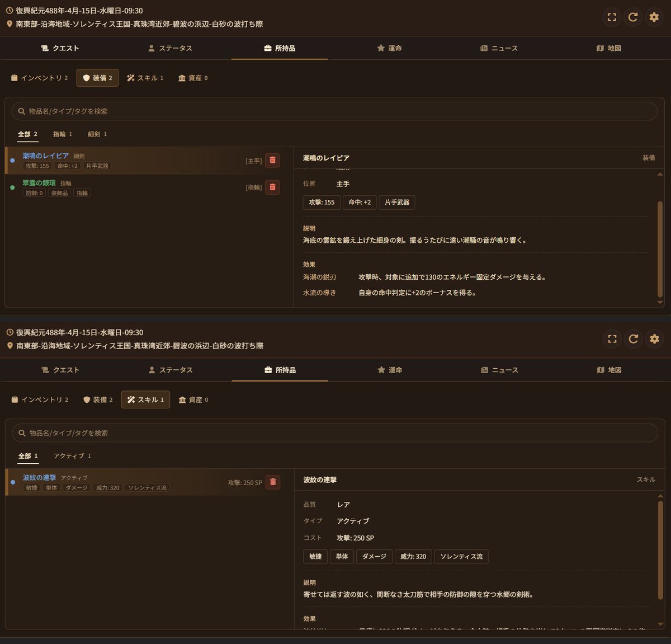Viewport: 671px width, 644px height.
Task: Open 地図 tab in the equipment view
Action: tap(609, 48)
